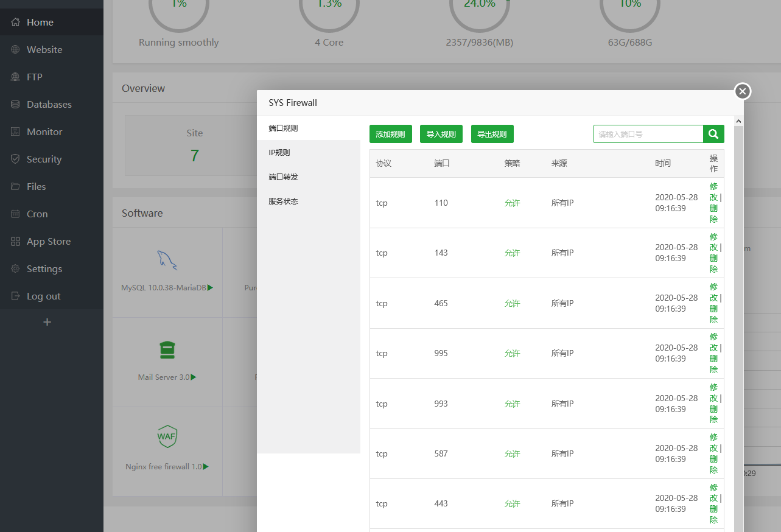Image resolution: width=781 pixels, height=532 pixels.
Task: Close the SYS Firewall dialog
Action: point(742,91)
